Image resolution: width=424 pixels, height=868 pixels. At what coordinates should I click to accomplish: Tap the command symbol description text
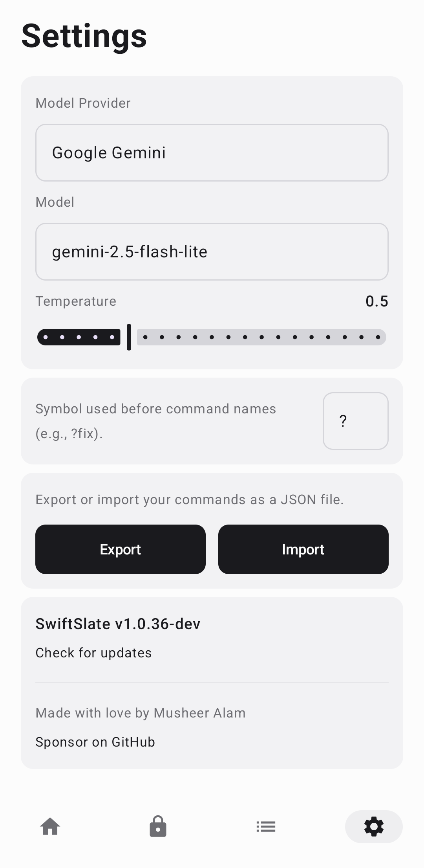[x=156, y=420]
